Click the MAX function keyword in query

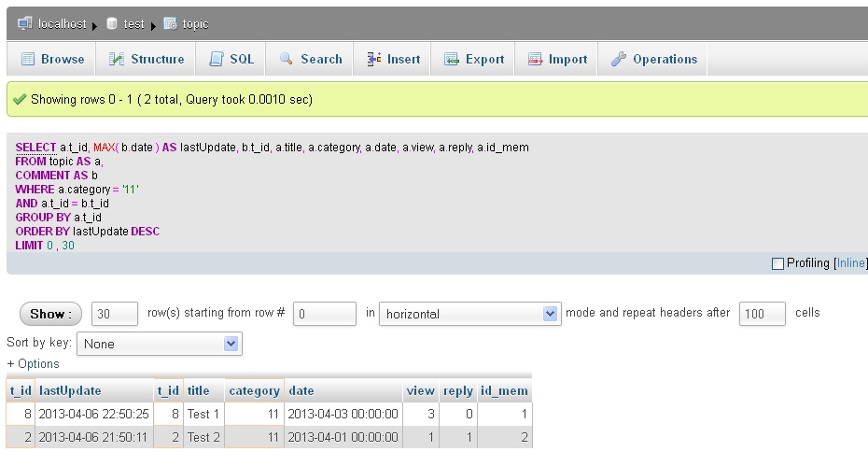coord(105,148)
